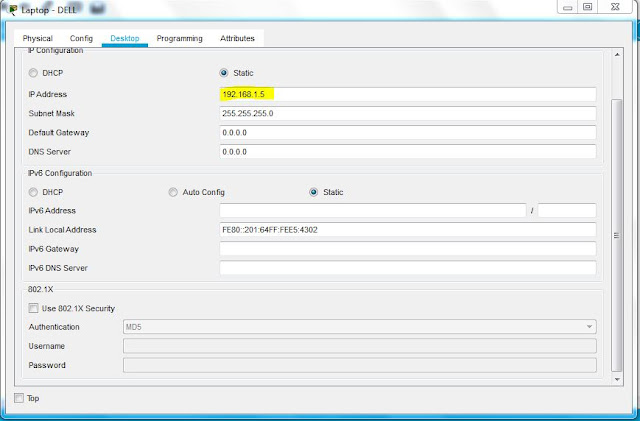Click the Packet Tracer icon in title bar
640x421 pixels.
coord(13,9)
